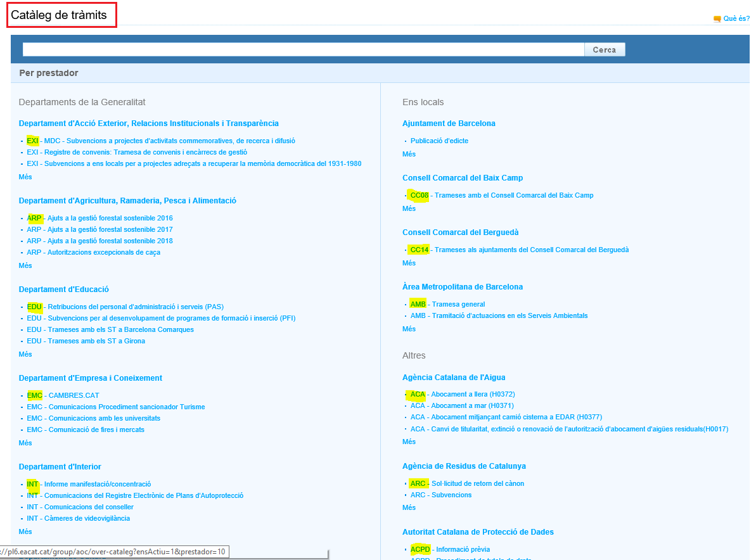Show more under Ajuntament de Barcelona

[x=409, y=154]
